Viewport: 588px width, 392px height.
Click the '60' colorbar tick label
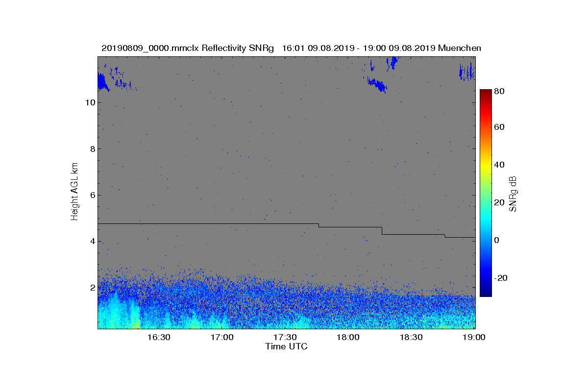(500, 127)
